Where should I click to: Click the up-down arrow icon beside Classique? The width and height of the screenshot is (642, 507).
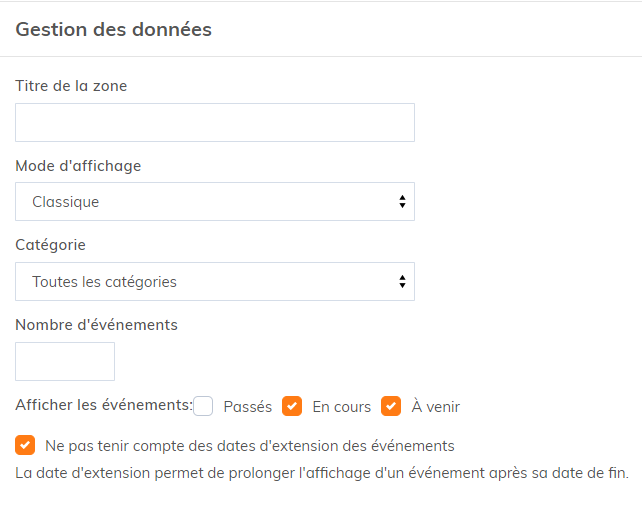402,202
